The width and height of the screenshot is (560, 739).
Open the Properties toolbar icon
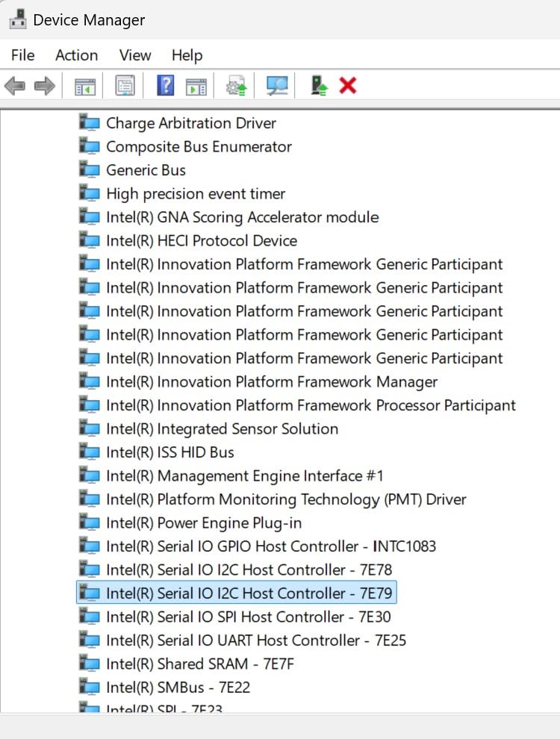coord(125,86)
